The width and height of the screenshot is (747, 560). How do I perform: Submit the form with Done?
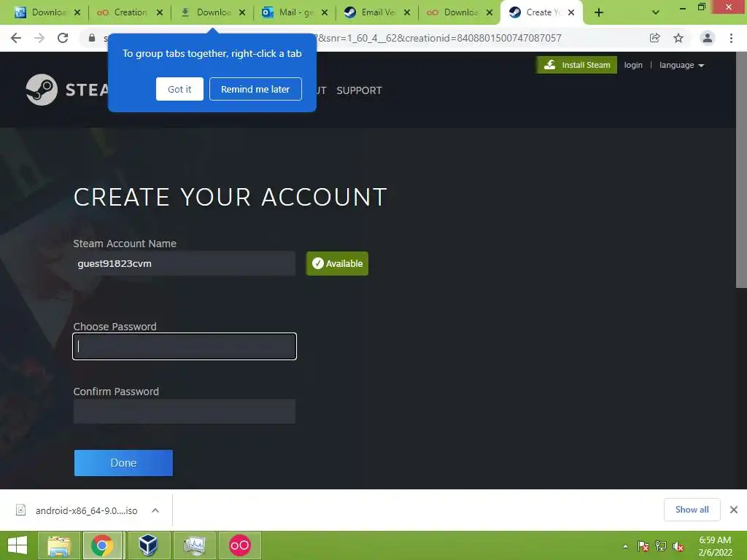tap(123, 463)
